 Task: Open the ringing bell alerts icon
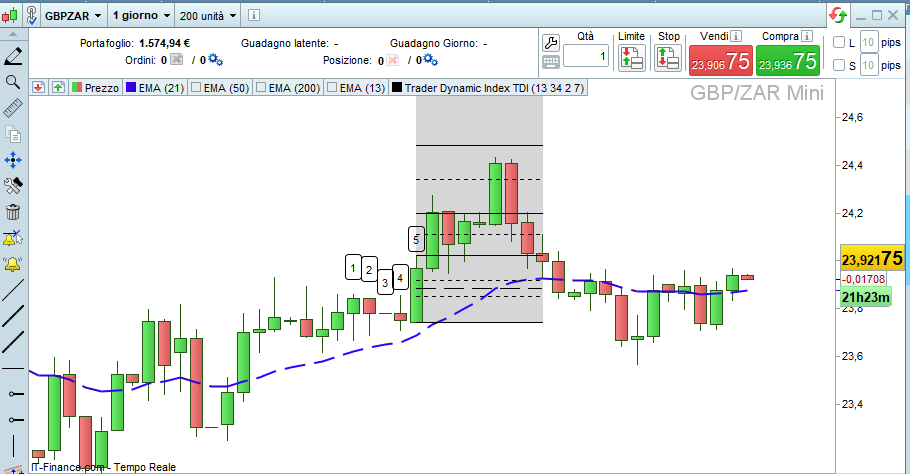(x=13, y=265)
